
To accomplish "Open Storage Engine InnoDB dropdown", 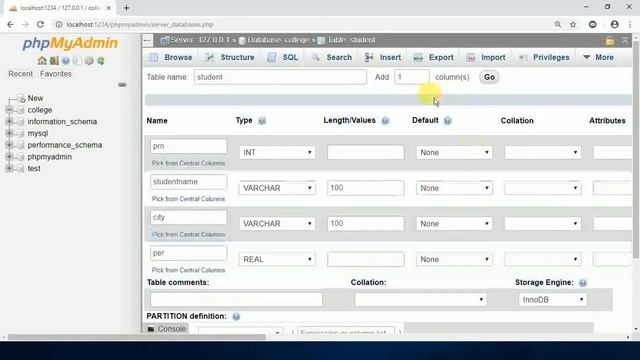I will click(553, 300).
